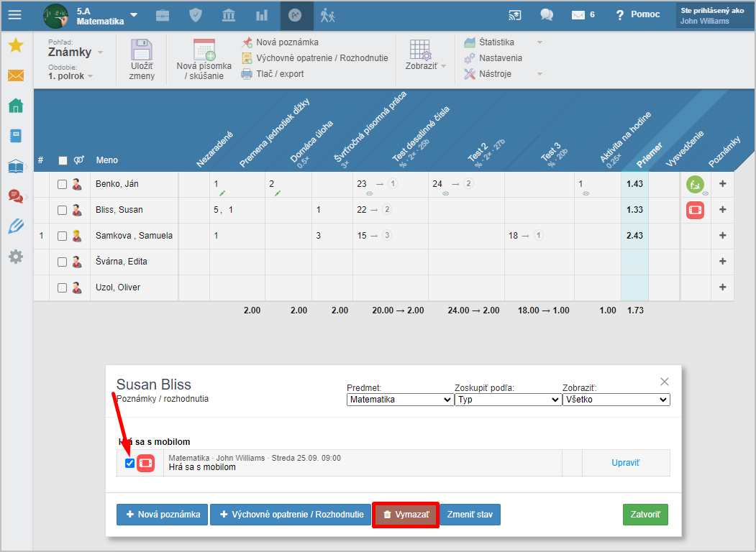Click the green Zatvoriť button
The image size is (756, 552).
pos(645,515)
